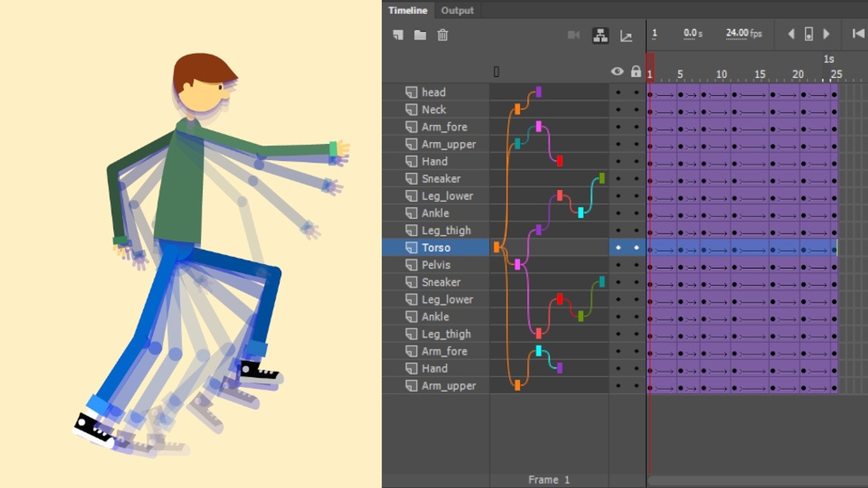Select the head layer
The image size is (868, 488).
coord(433,92)
